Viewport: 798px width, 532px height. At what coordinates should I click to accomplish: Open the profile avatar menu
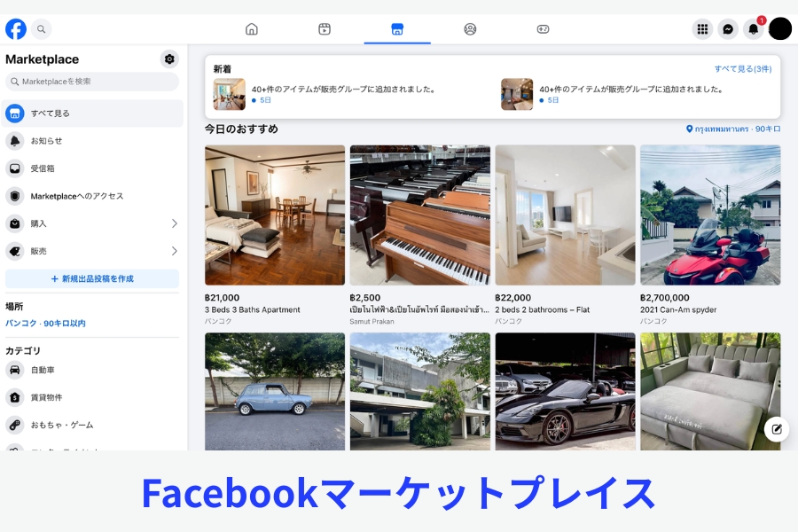coord(779,28)
